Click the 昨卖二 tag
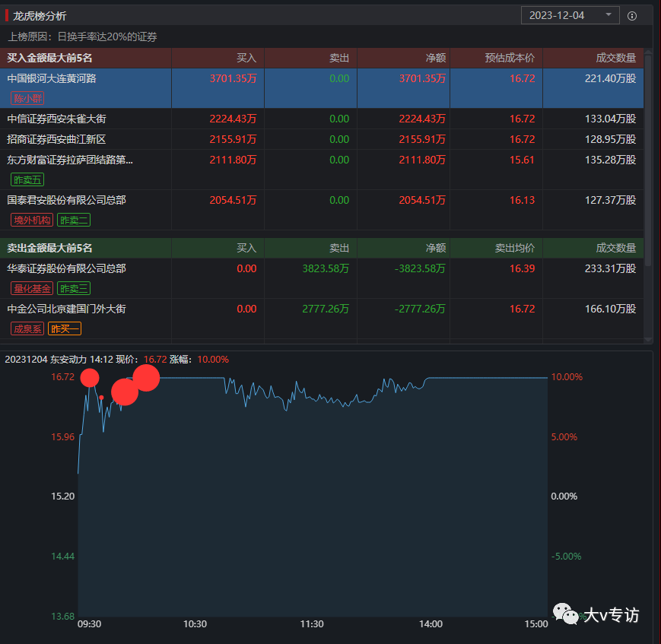The height and width of the screenshot is (644, 661). click(x=74, y=220)
